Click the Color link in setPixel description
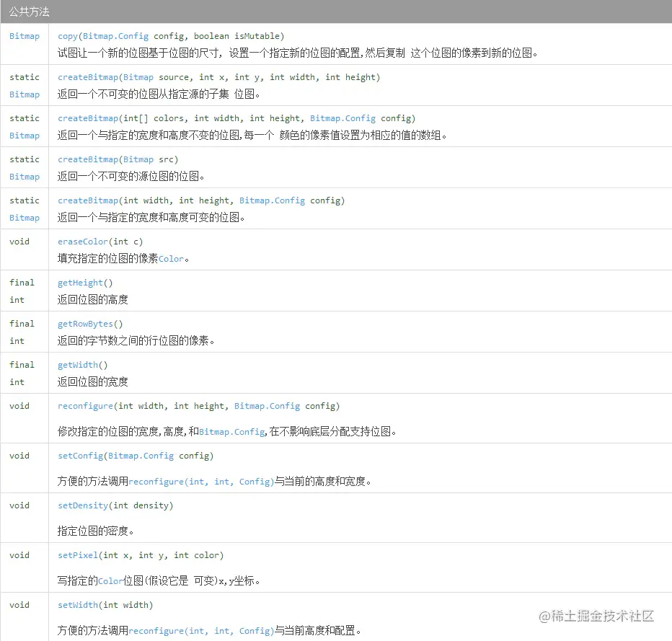Screen dimensions: 672x641 click(x=110, y=581)
